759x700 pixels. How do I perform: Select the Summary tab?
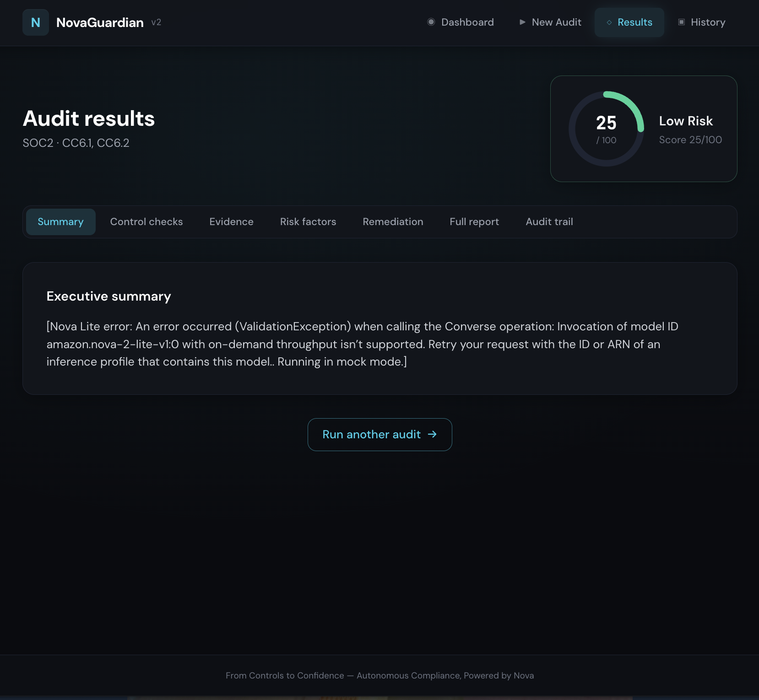(61, 222)
